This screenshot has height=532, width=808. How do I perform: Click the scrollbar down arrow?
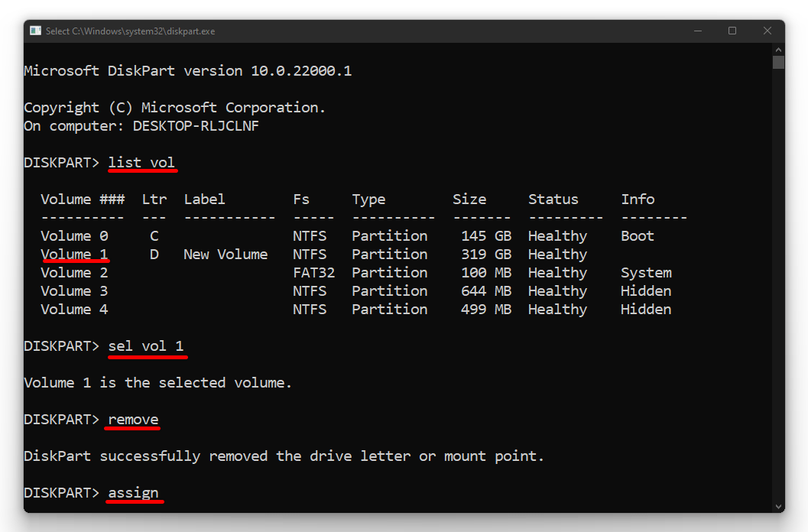pos(778,506)
